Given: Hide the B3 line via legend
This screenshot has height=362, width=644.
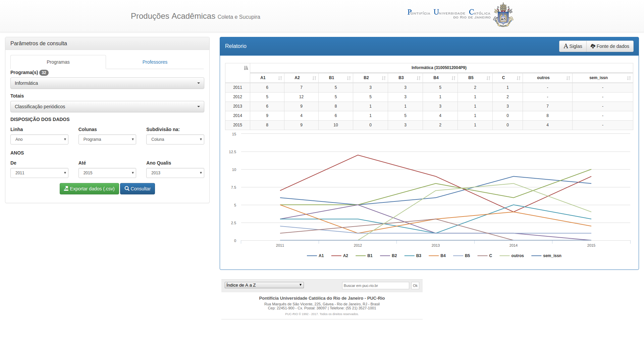Looking at the screenshot, I should coord(418,256).
